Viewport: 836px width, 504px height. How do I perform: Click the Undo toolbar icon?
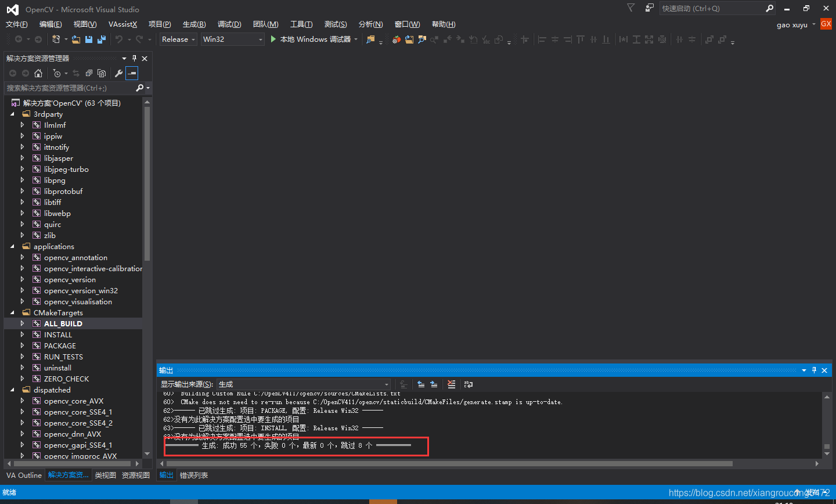pos(119,39)
